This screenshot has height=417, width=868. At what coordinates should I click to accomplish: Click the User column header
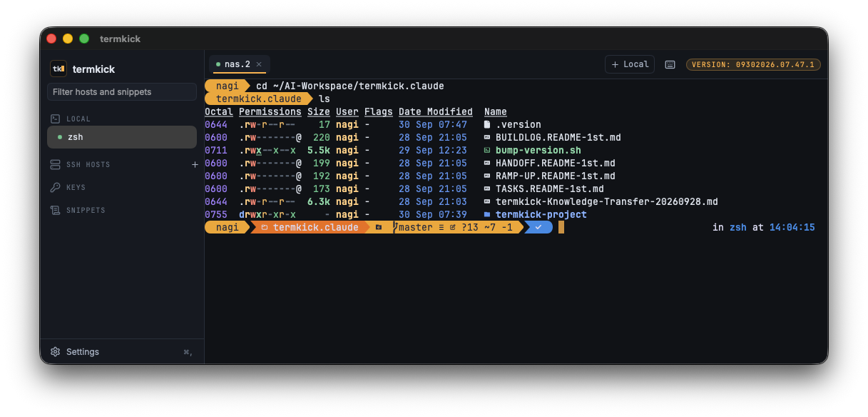click(347, 111)
